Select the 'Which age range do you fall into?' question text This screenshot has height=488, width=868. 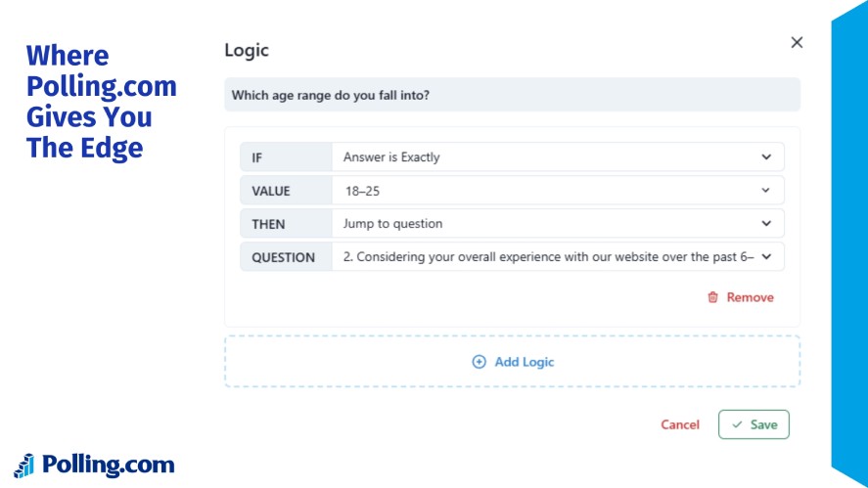tap(331, 95)
